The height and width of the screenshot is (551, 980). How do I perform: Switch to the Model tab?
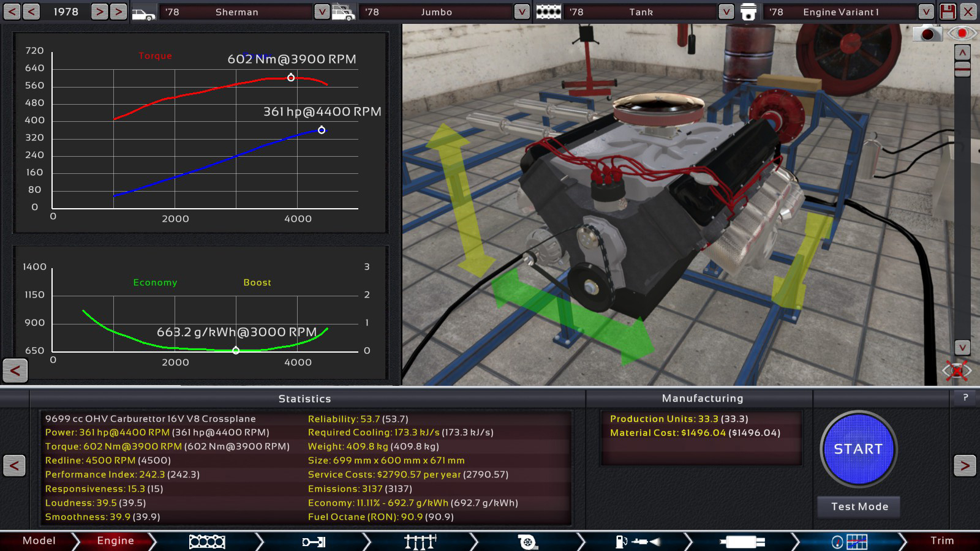[x=39, y=541]
